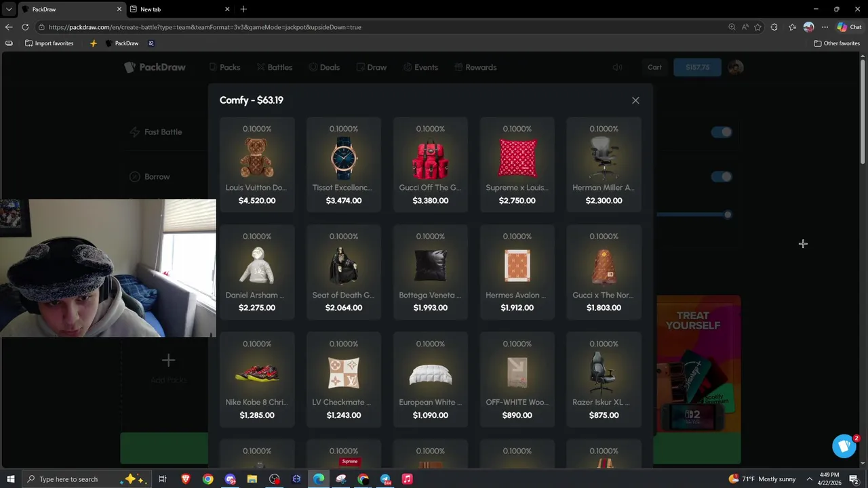Screen dimensions: 868x488
Task: Toggle the Borrow switch
Action: (x=722, y=177)
